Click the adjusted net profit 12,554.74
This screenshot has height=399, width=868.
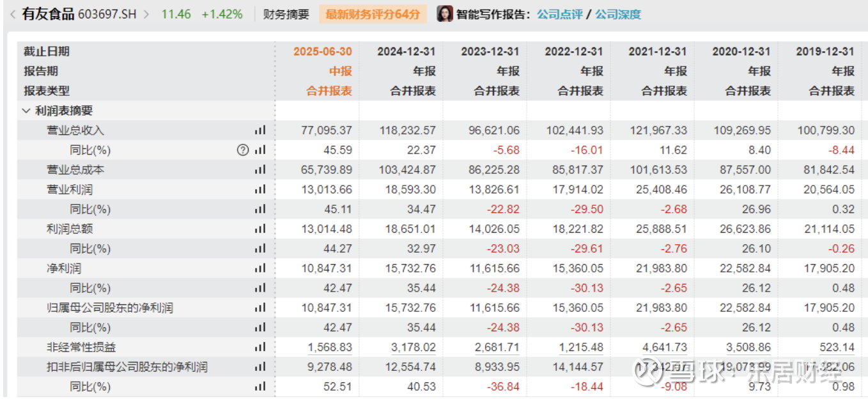pos(410,367)
